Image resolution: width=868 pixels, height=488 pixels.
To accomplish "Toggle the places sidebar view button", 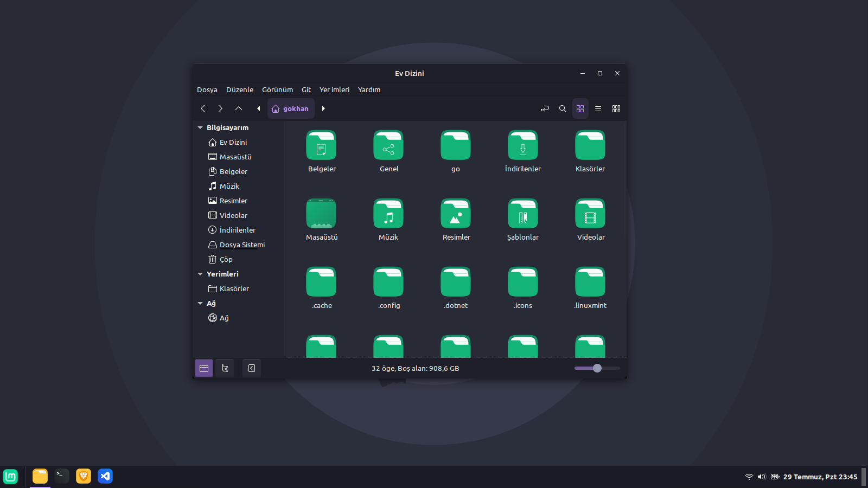I will (x=204, y=368).
